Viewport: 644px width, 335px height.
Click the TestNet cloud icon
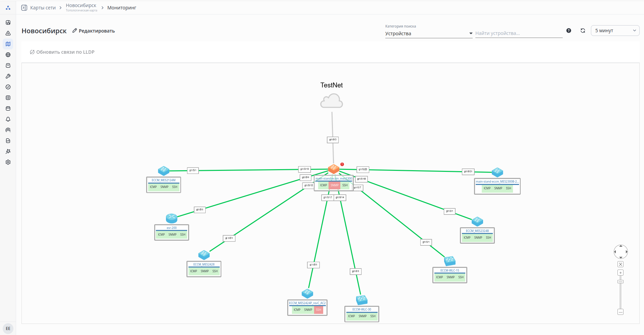pos(332,101)
